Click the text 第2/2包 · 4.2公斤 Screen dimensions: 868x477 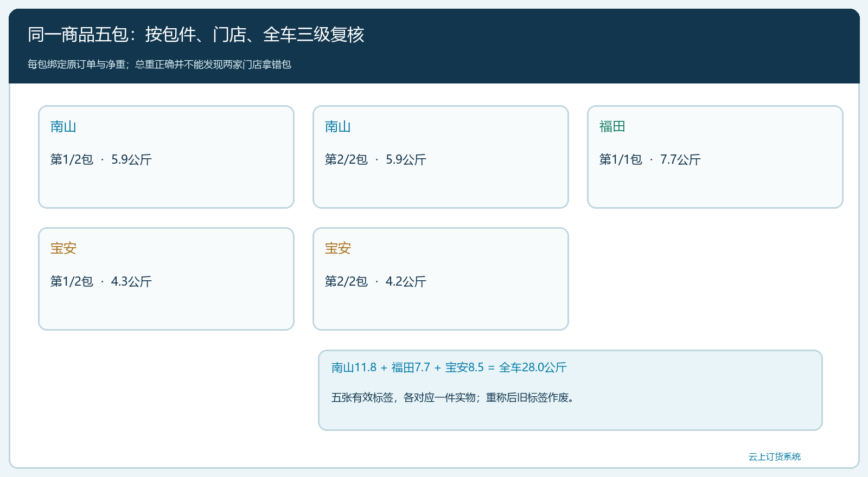[375, 281]
